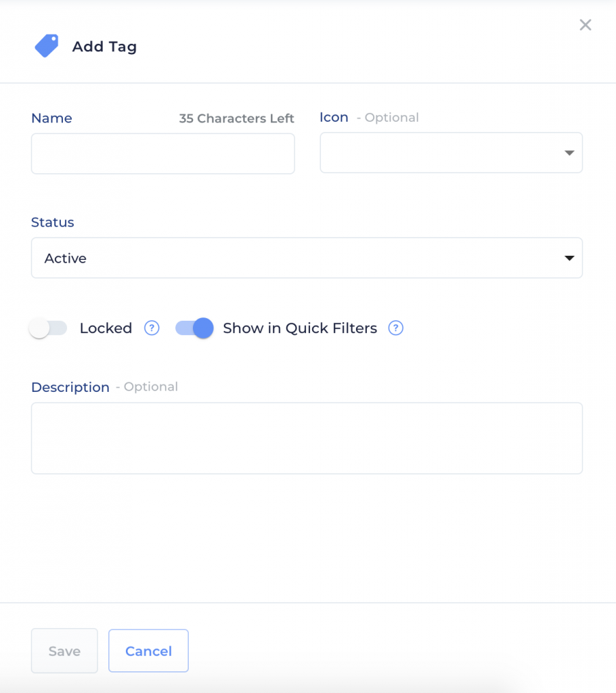
Task: Click the Locked label text
Action: pyautogui.click(x=106, y=328)
